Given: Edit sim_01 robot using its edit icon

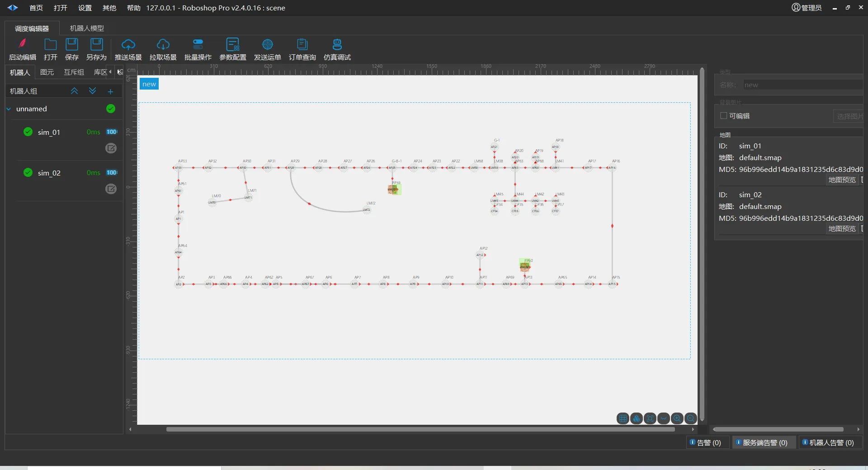Looking at the screenshot, I should pos(111,148).
